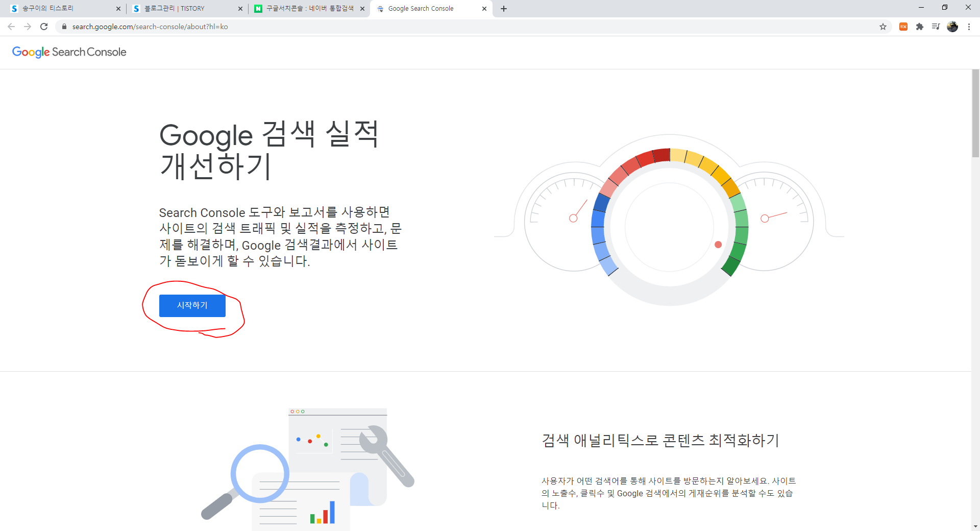Bookmark this page with the star

pyautogui.click(x=883, y=27)
